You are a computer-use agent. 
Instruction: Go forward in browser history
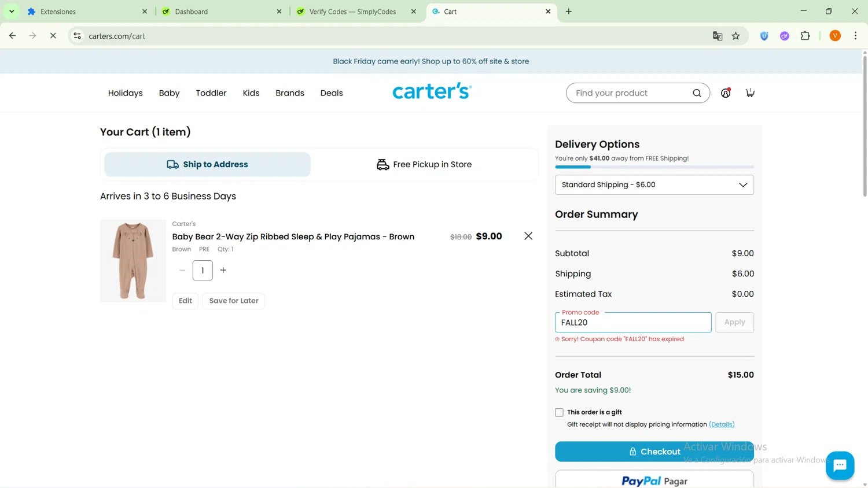coord(33,36)
